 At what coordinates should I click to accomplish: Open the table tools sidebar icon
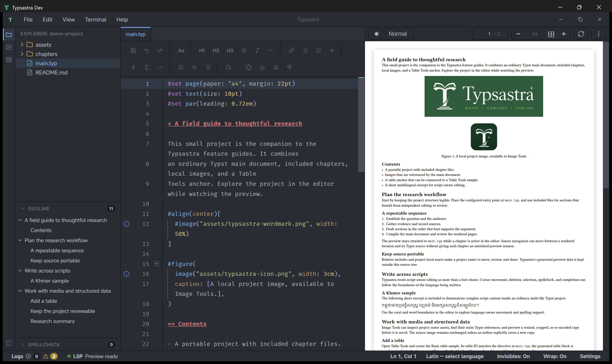point(9,60)
